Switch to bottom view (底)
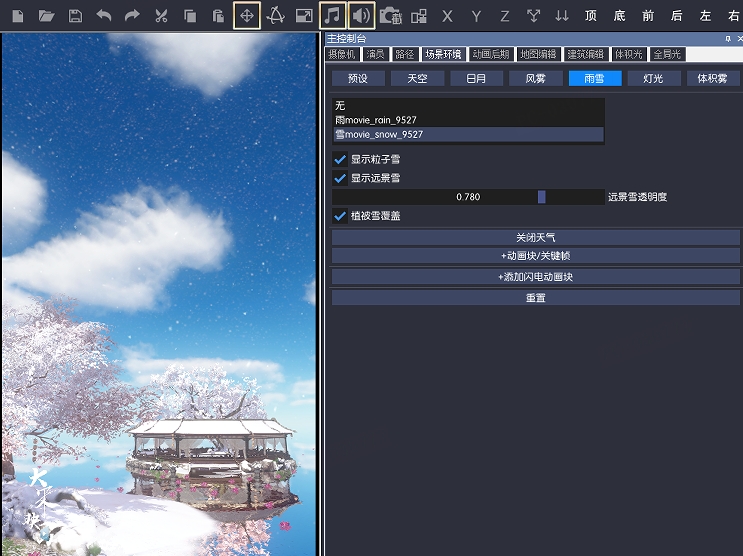 click(619, 16)
